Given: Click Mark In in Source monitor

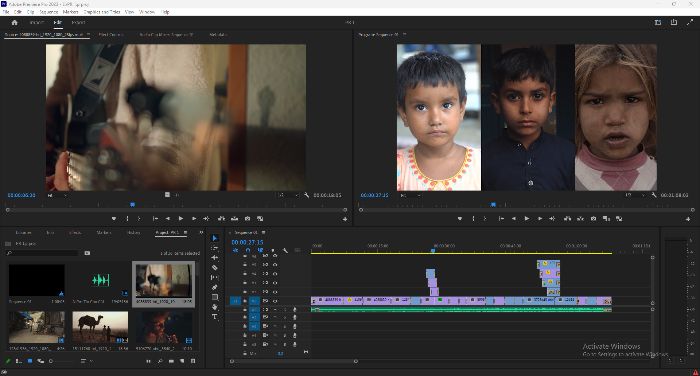Looking at the screenshot, I should [127, 219].
